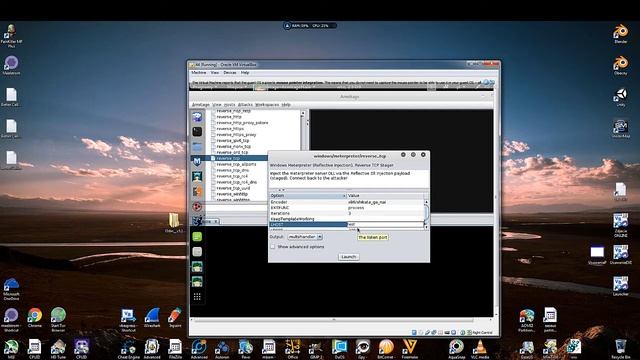Select reverse_winhttp in the payload tree

coord(232,194)
